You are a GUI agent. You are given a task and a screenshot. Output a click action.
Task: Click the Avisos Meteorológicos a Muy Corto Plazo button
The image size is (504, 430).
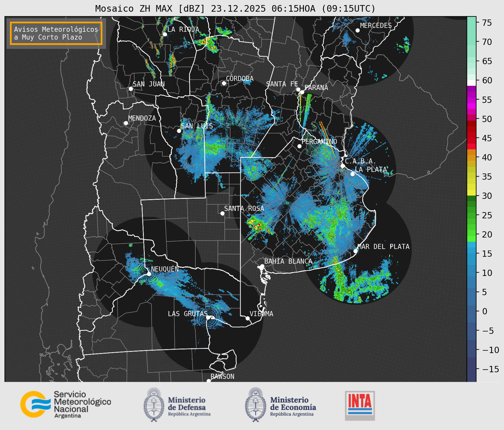(56, 33)
